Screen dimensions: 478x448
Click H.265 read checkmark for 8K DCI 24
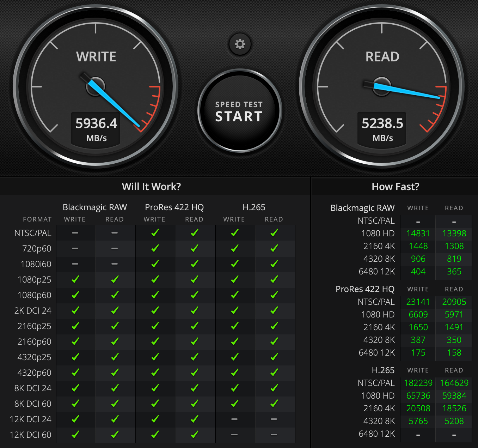point(274,388)
